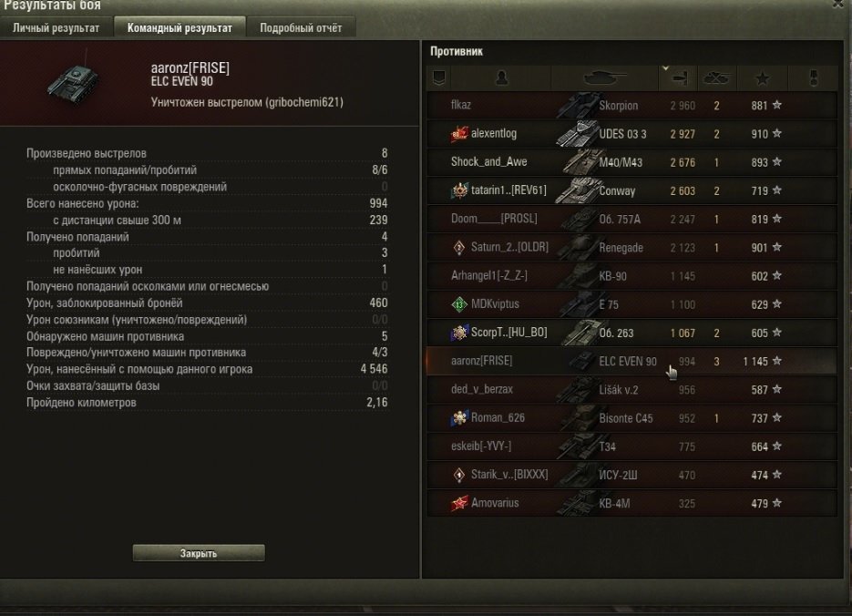Sort enemy list by platoon shield icon
852x616 pixels.
[439, 78]
